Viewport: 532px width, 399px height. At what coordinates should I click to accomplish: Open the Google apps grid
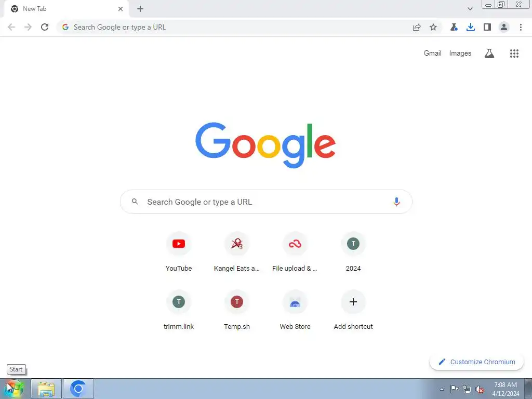pyautogui.click(x=514, y=54)
